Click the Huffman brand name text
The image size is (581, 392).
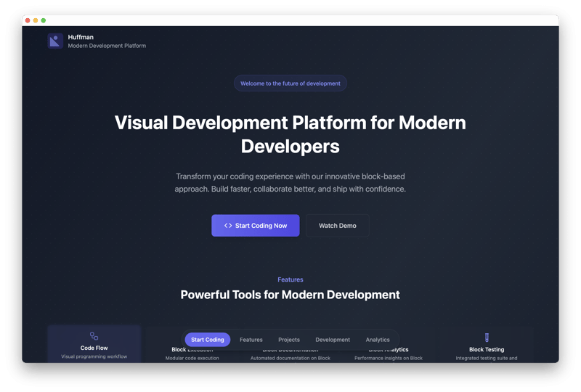pyautogui.click(x=81, y=37)
